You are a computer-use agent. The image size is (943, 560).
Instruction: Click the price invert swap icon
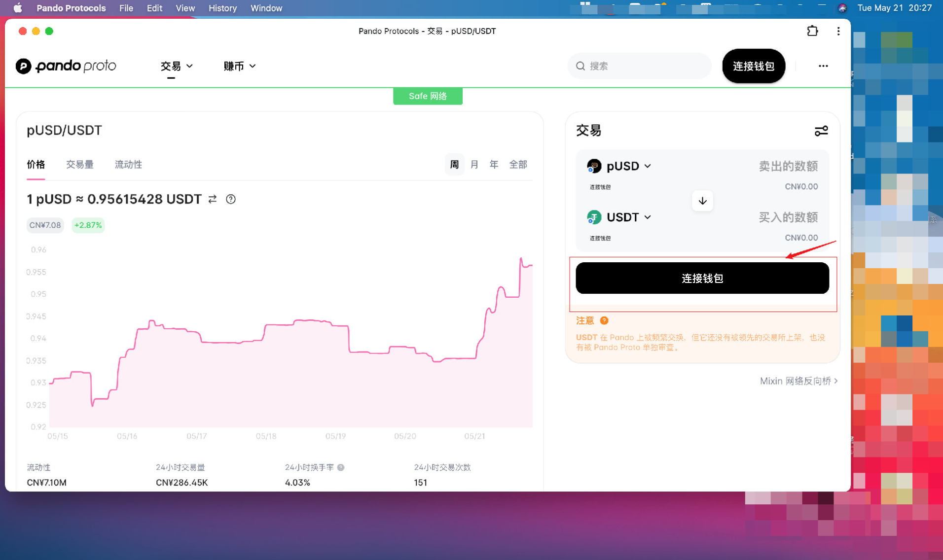213,199
